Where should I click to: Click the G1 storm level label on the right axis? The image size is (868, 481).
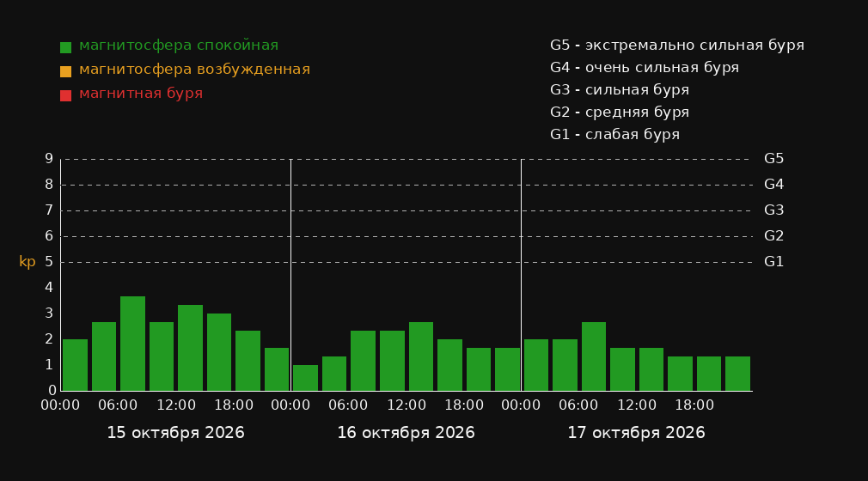[773, 262]
